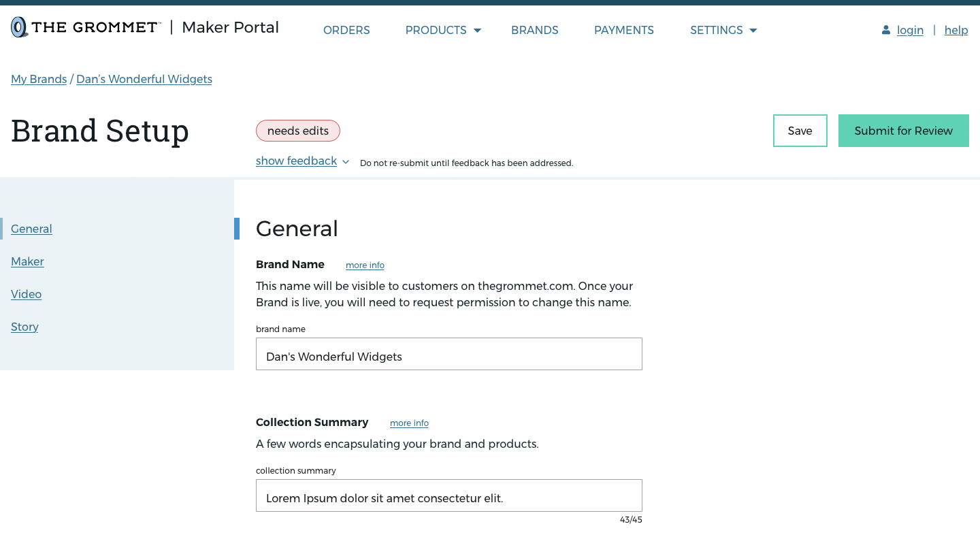
Task: Expand show feedback chevron
Action: 346,162
